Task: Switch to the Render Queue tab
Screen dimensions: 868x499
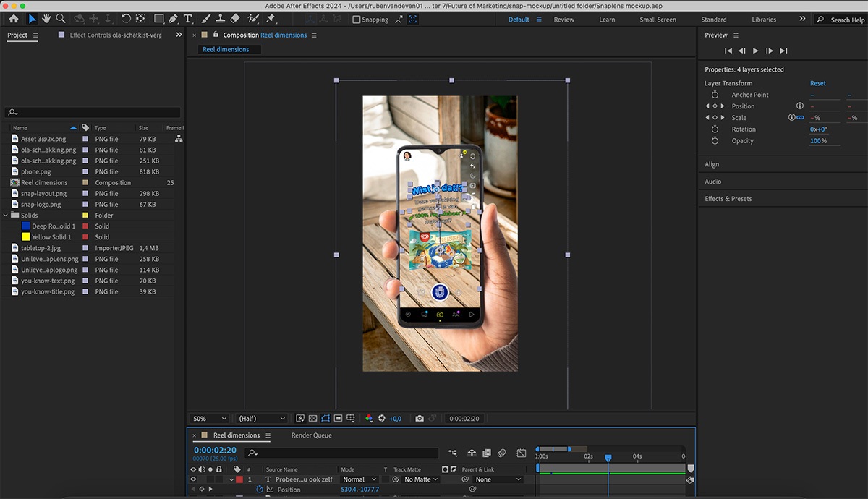Action: click(312, 435)
